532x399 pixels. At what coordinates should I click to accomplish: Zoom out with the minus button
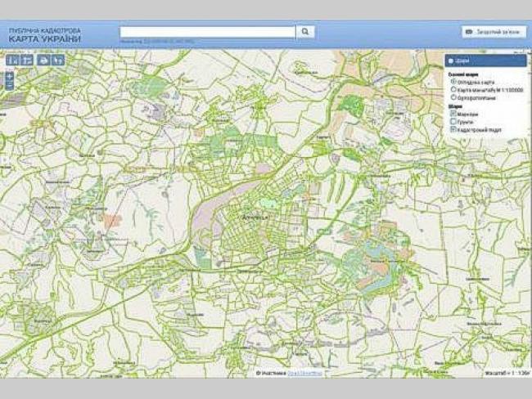(x=9, y=85)
